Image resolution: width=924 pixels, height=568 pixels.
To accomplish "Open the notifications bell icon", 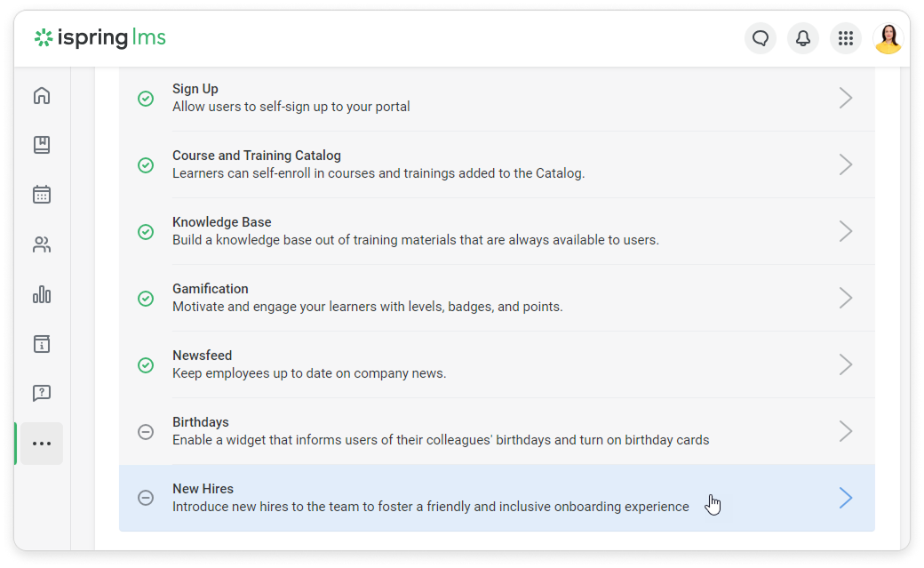I will pos(803,38).
